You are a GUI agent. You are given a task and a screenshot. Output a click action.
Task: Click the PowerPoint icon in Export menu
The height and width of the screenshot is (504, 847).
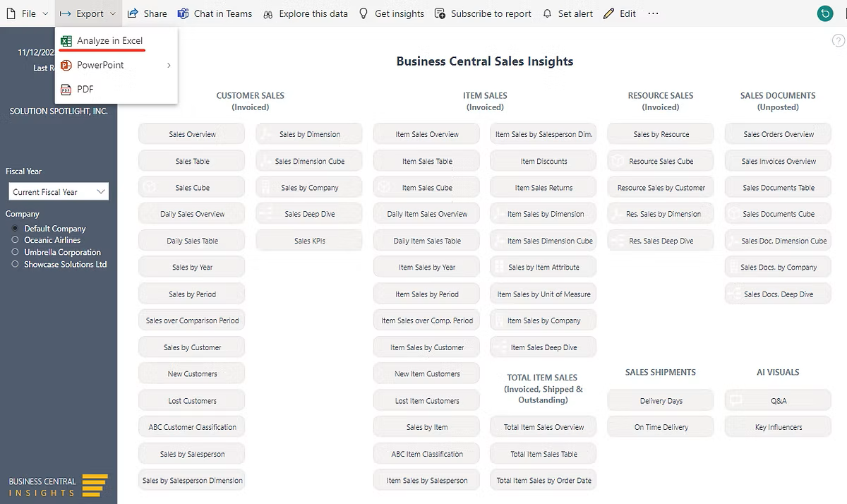click(66, 65)
